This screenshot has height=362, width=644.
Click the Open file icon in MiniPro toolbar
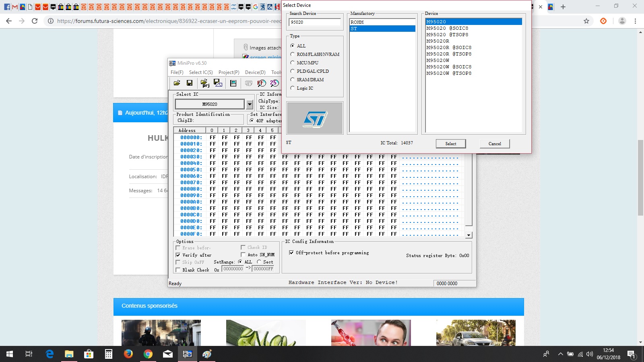click(177, 83)
